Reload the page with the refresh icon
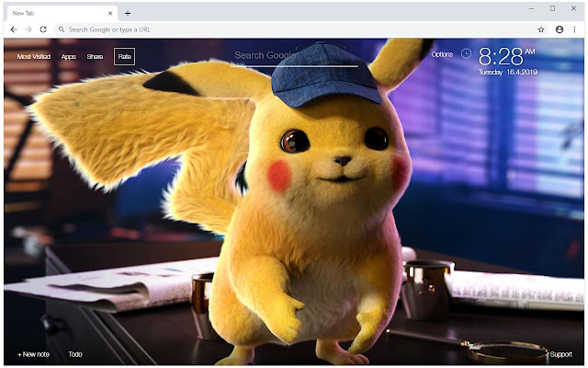 (43, 29)
